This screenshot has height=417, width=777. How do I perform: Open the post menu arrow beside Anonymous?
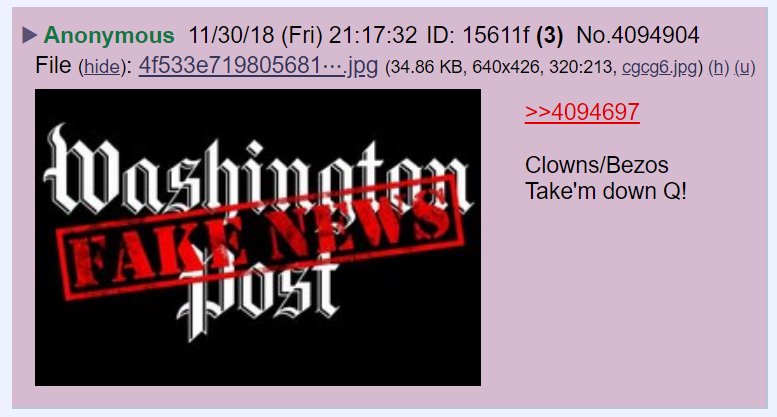click(x=30, y=35)
